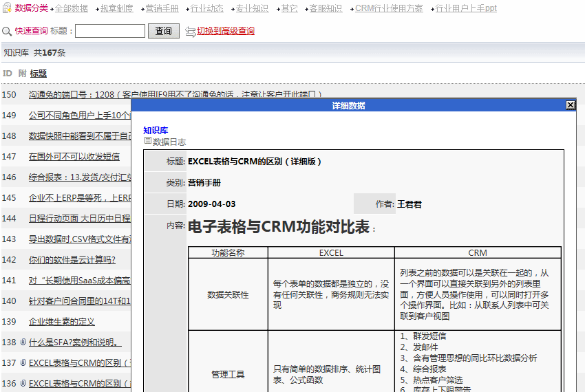
Task: Click the magnifier icon beside 快速查询
Action: coord(7,32)
